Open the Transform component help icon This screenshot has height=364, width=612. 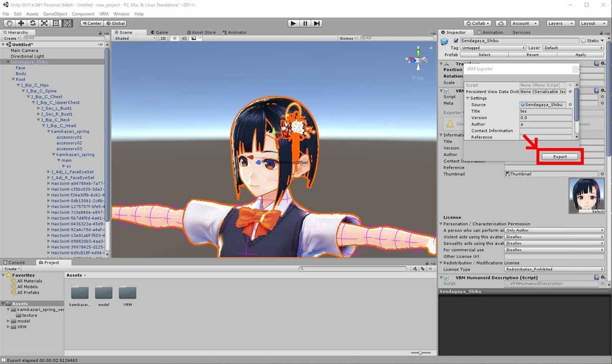click(596, 64)
